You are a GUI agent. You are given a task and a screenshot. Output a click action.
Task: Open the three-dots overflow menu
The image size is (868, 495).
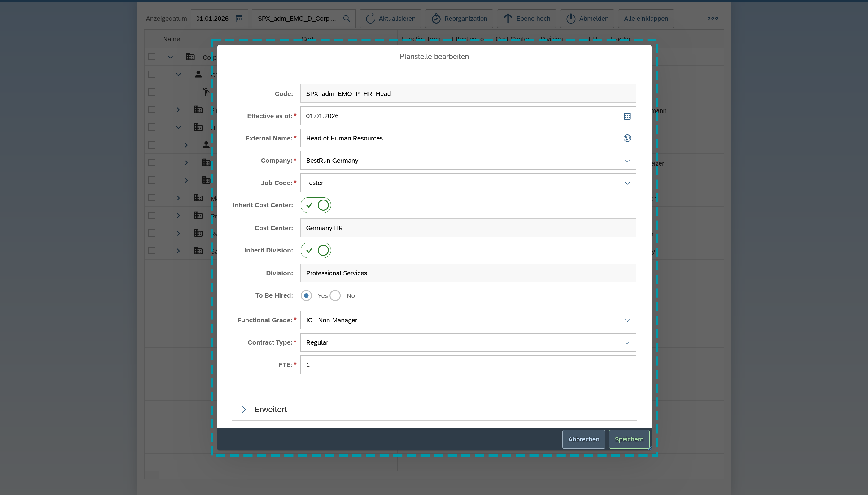point(712,18)
